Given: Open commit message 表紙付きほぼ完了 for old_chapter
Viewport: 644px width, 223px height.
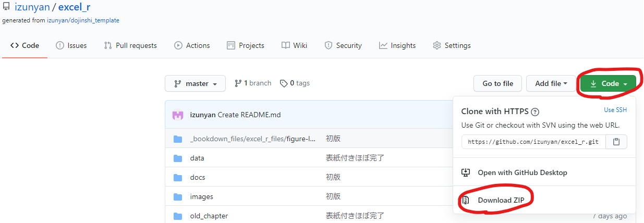Looking at the screenshot, I should coord(356,216).
